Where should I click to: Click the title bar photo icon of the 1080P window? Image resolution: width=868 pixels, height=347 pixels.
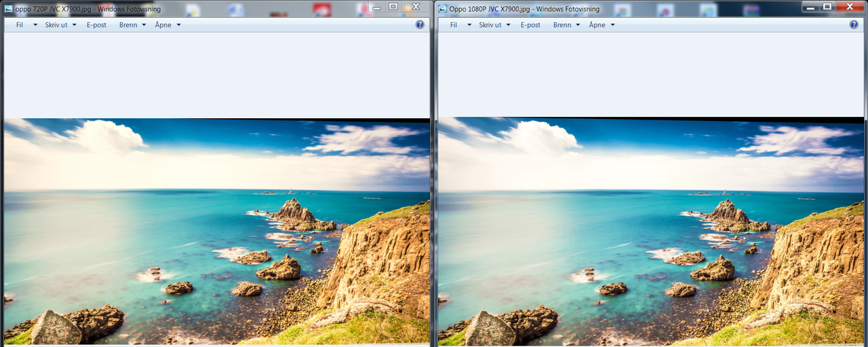pos(443,9)
